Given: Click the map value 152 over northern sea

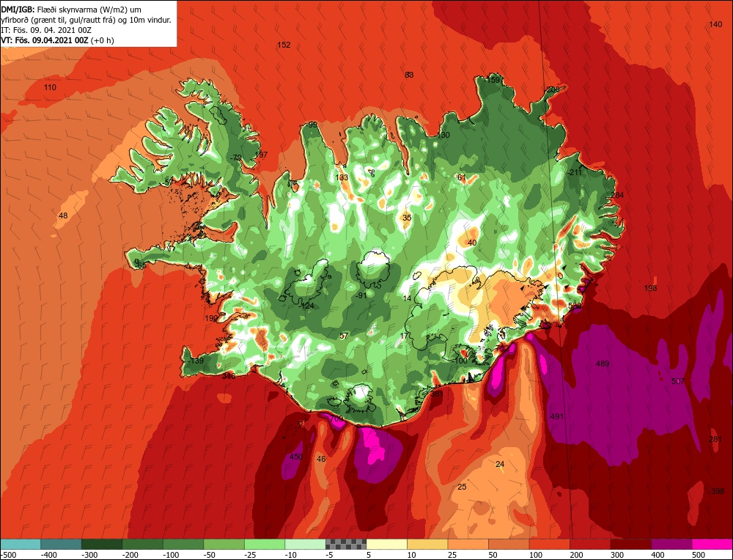Looking at the screenshot, I should pyautogui.click(x=284, y=45).
